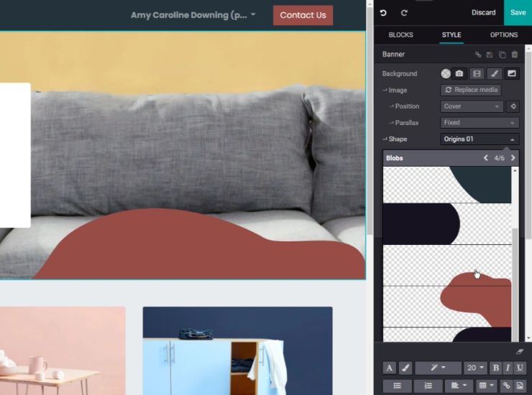Open the text background color brush

tap(405, 368)
